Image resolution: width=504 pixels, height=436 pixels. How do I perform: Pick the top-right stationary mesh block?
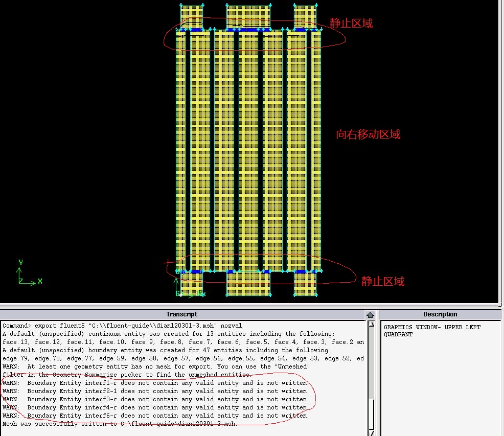pyautogui.click(x=305, y=16)
